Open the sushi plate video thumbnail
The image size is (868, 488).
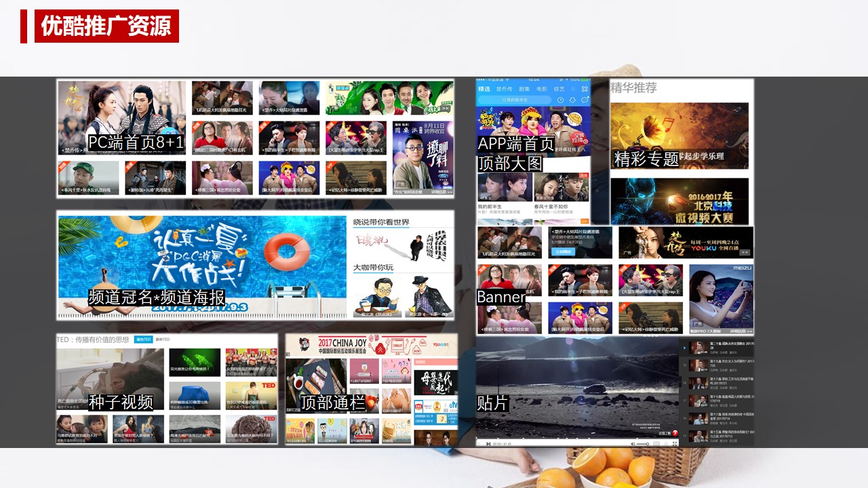pos(316,385)
